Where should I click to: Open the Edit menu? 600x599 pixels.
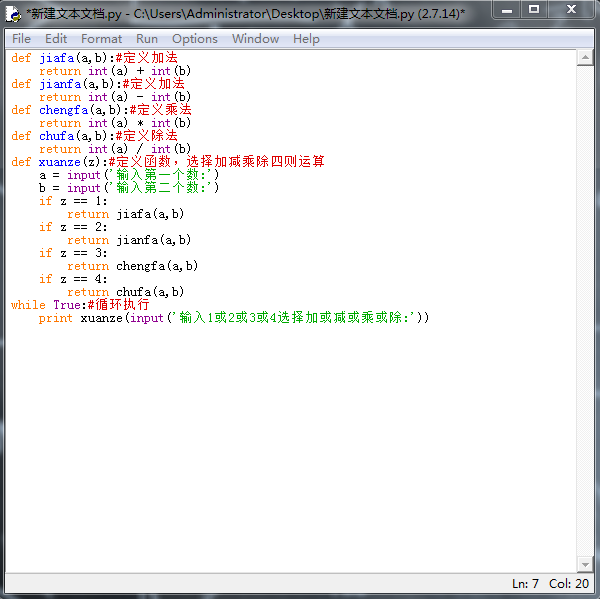coord(56,39)
